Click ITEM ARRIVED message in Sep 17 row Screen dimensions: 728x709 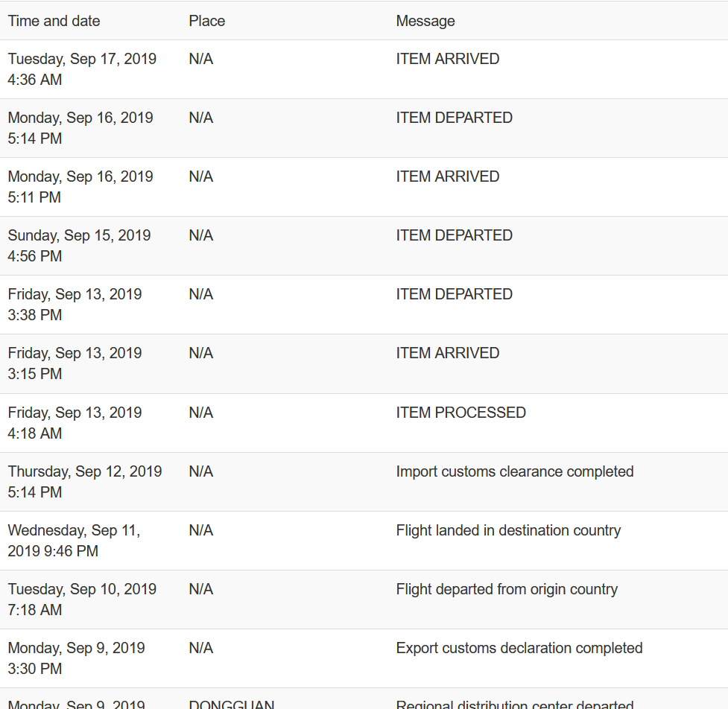tap(447, 59)
